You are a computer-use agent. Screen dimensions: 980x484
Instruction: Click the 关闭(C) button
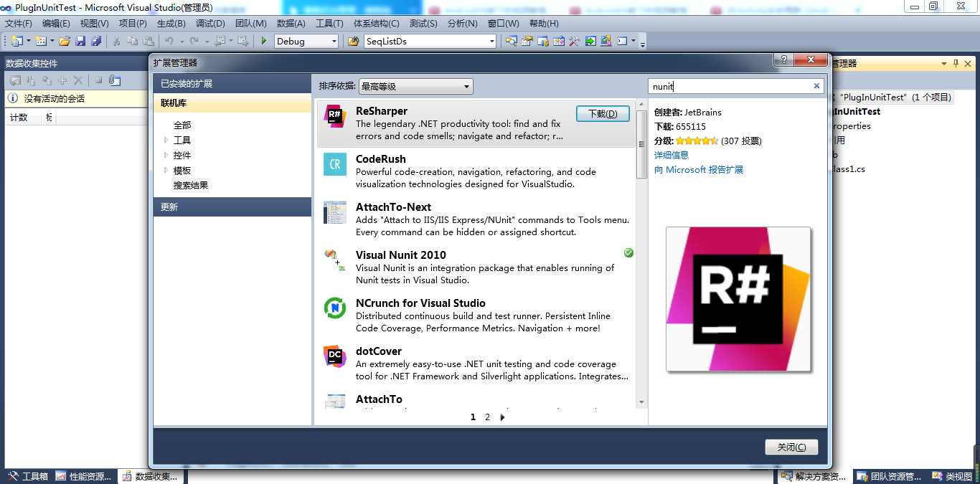click(791, 447)
